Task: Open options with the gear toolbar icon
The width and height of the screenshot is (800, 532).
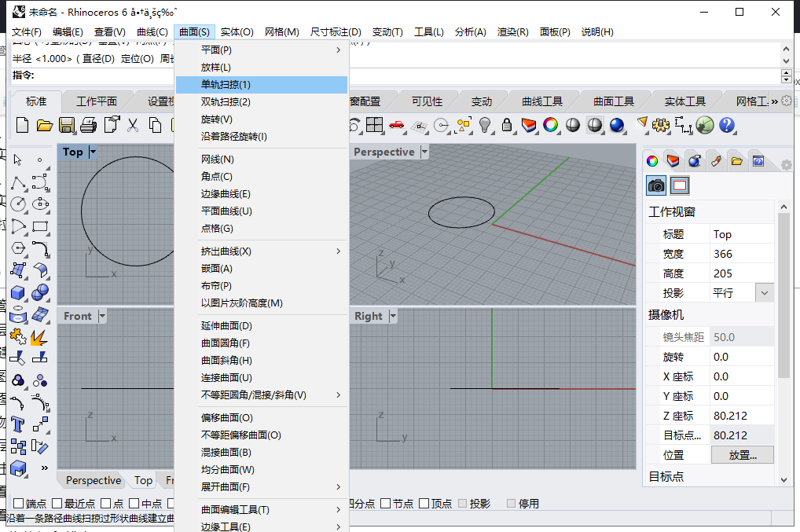Action: pos(661,125)
